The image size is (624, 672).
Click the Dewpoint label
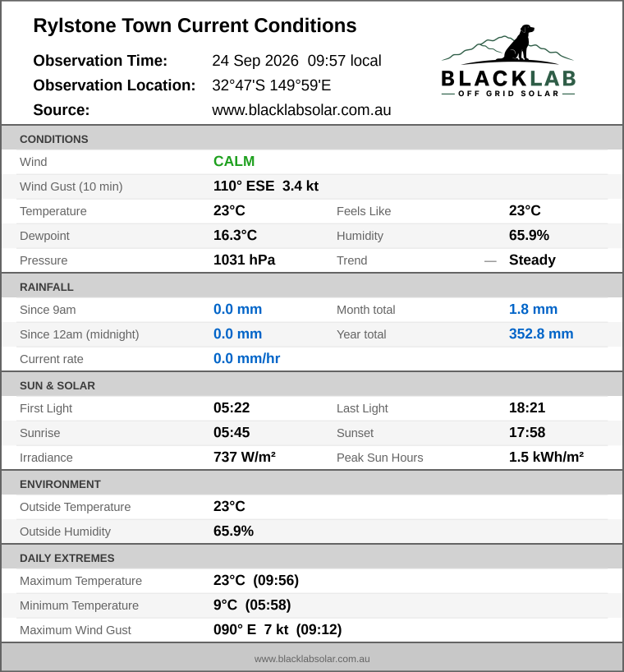(44, 236)
